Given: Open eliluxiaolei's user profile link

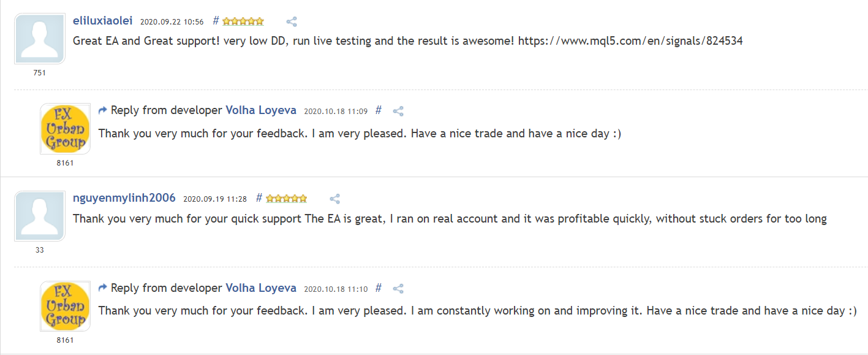Looking at the screenshot, I should point(102,20).
